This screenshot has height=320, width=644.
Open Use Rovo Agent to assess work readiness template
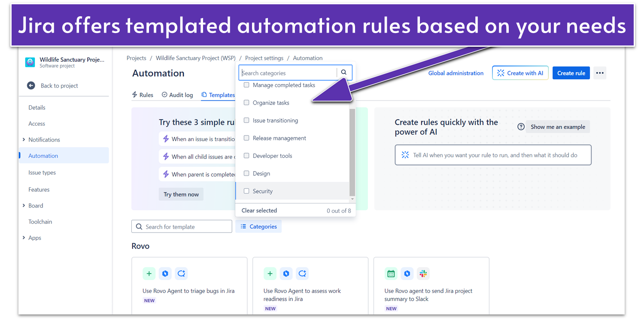(x=310, y=286)
